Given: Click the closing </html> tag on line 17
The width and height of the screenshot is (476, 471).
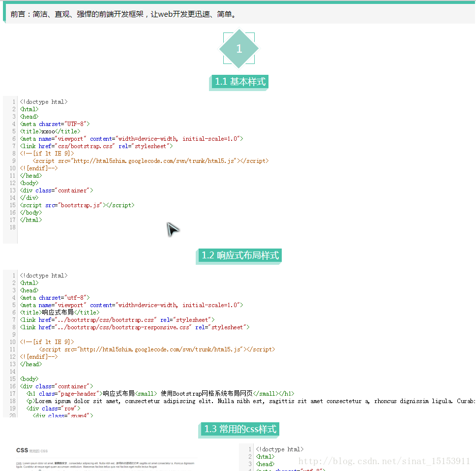Looking at the screenshot, I should (x=31, y=220).
